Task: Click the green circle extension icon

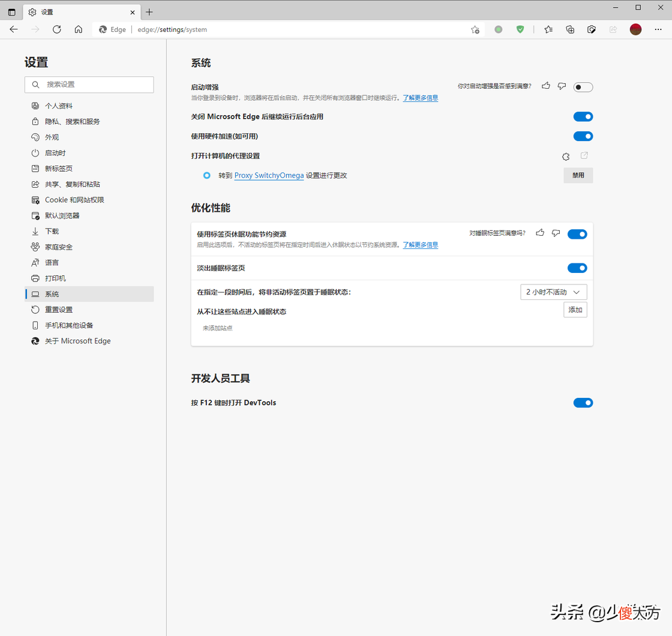Action: tap(498, 29)
